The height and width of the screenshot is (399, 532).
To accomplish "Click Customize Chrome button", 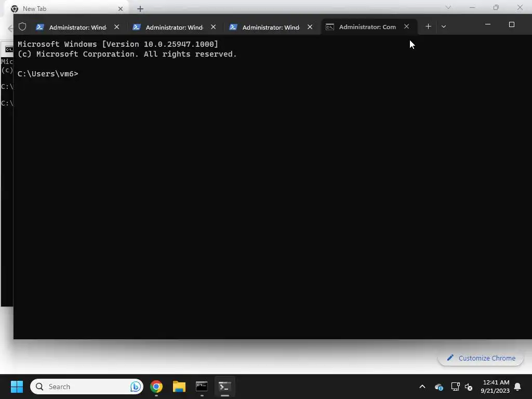I will click(481, 358).
